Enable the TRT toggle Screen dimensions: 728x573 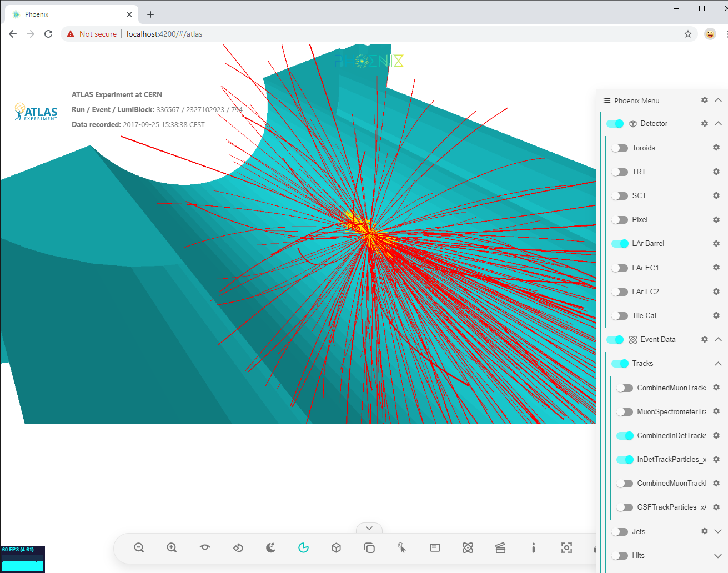point(620,172)
